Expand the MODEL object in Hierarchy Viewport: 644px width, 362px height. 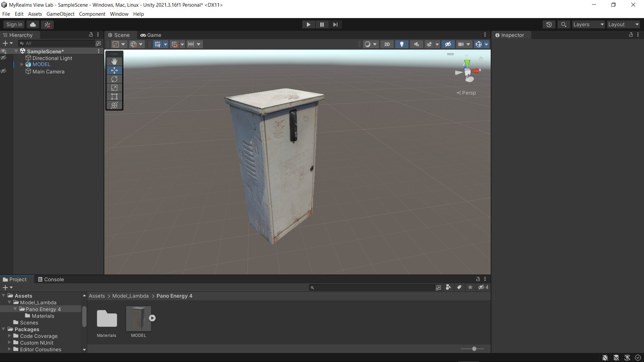pyautogui.click(x=22, y=64)
